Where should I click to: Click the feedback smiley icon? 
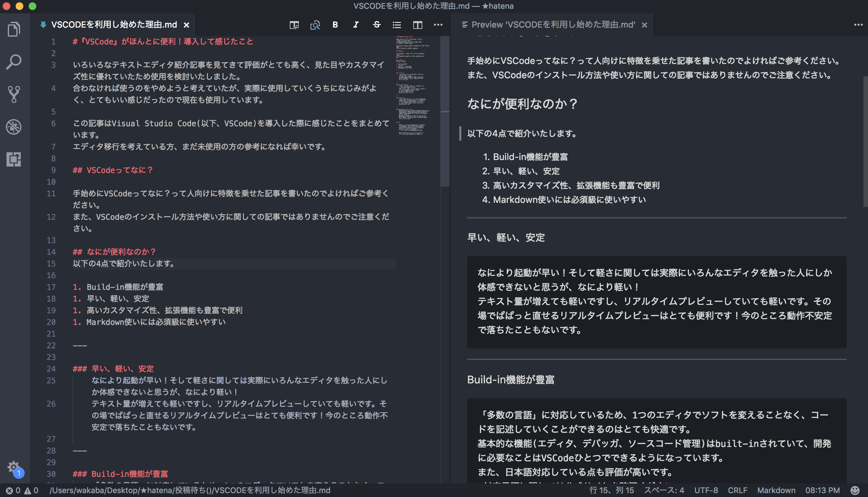point(855,491)
